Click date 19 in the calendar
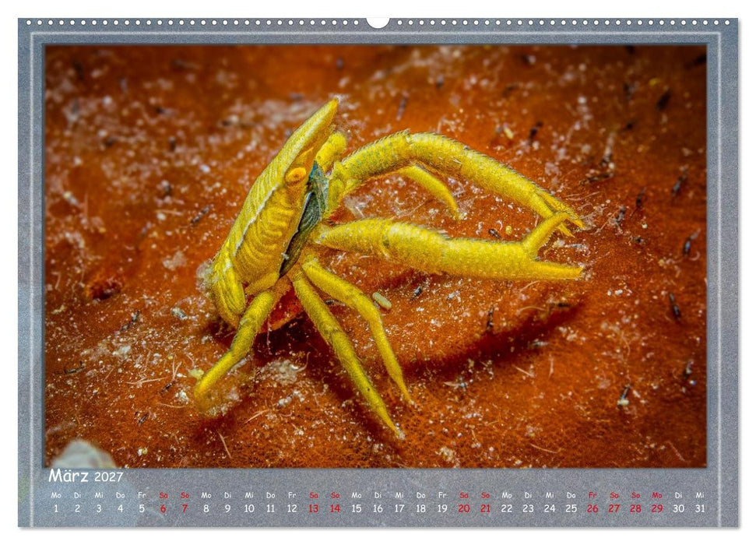The height and width of the screenshot is (545, 756). pyautogui.click(x=442, y=508)
